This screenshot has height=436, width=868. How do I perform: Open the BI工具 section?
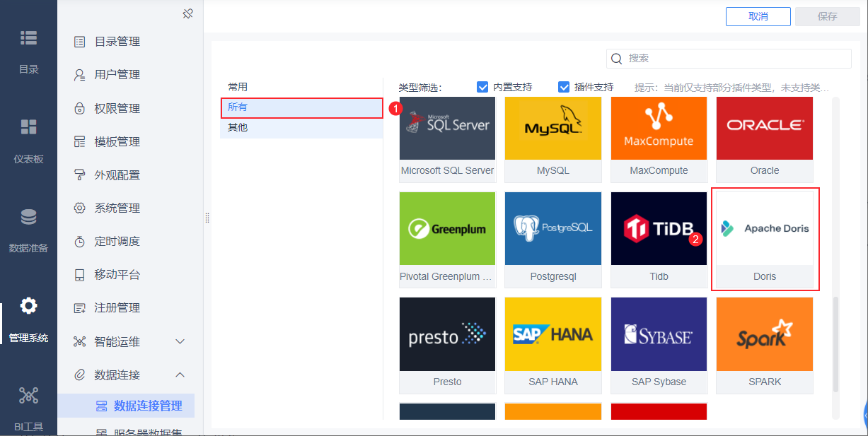[28, 408]
